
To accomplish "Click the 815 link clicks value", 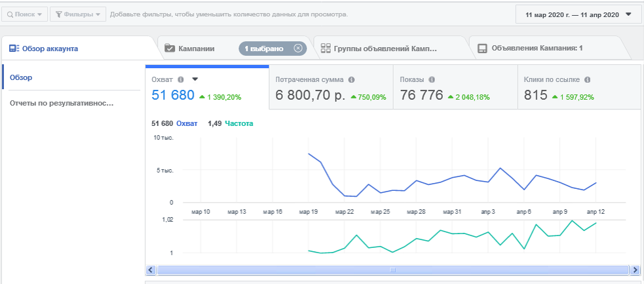I will pos(535,95).
